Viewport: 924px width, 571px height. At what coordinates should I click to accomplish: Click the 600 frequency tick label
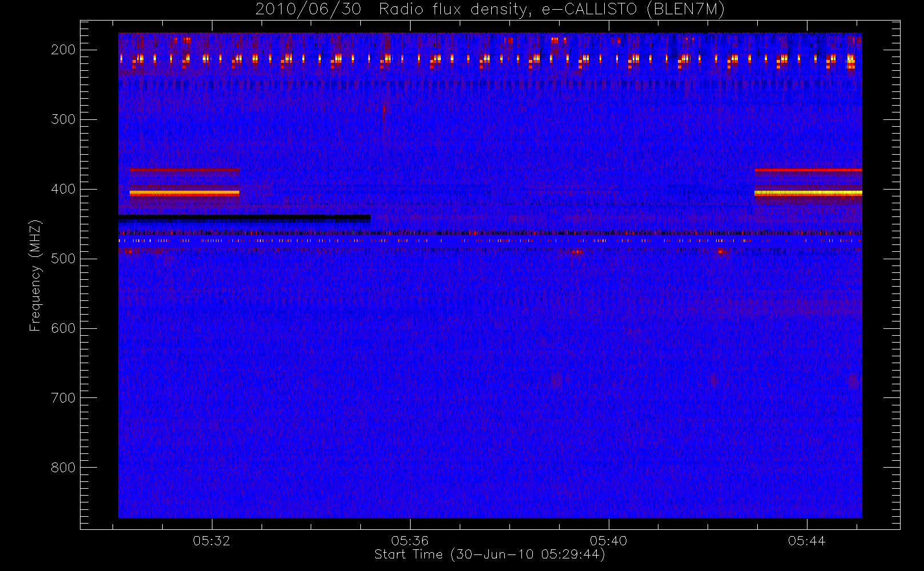click(63, 328)
